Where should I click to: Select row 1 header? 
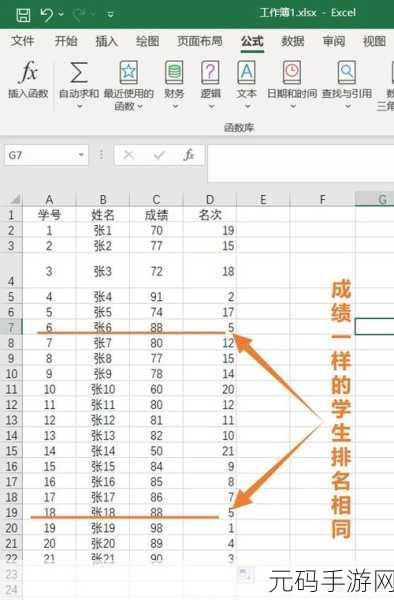tap(11, 215)
